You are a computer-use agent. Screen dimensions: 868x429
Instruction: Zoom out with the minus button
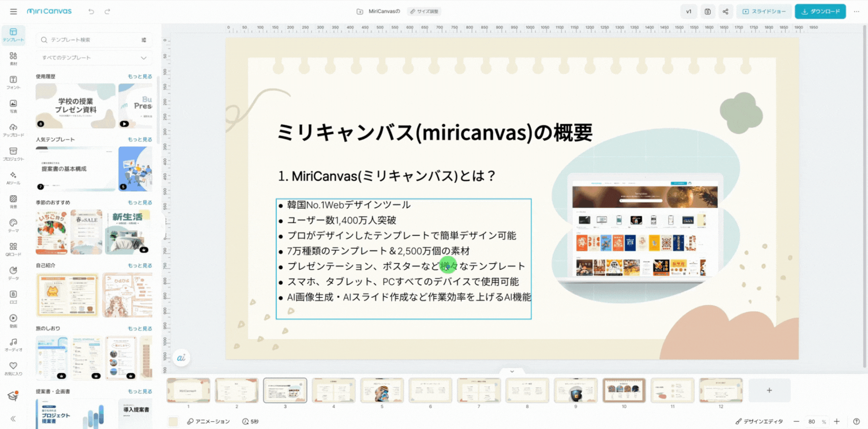pos(796,421)
